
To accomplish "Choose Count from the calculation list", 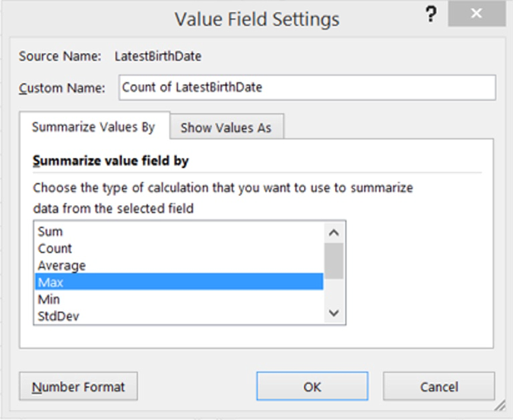I will pyautogui.click(x=55, y=248).
